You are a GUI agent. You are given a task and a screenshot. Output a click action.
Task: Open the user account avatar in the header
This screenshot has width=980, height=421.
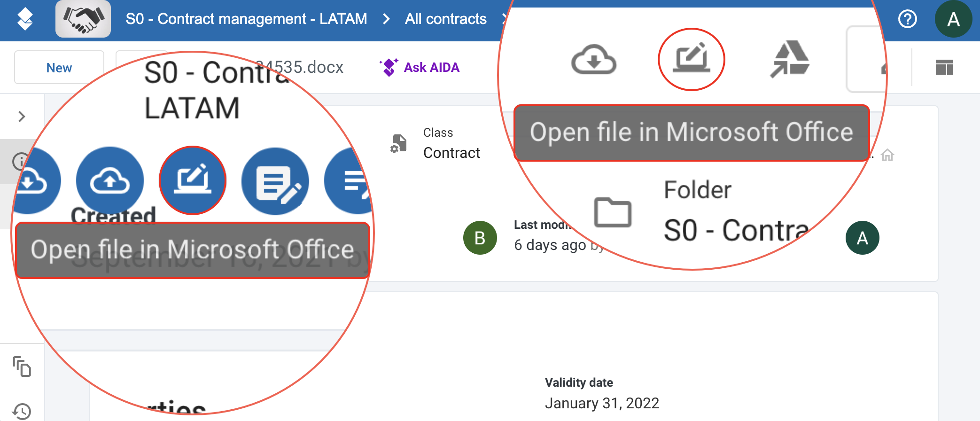tap(953, 19)
